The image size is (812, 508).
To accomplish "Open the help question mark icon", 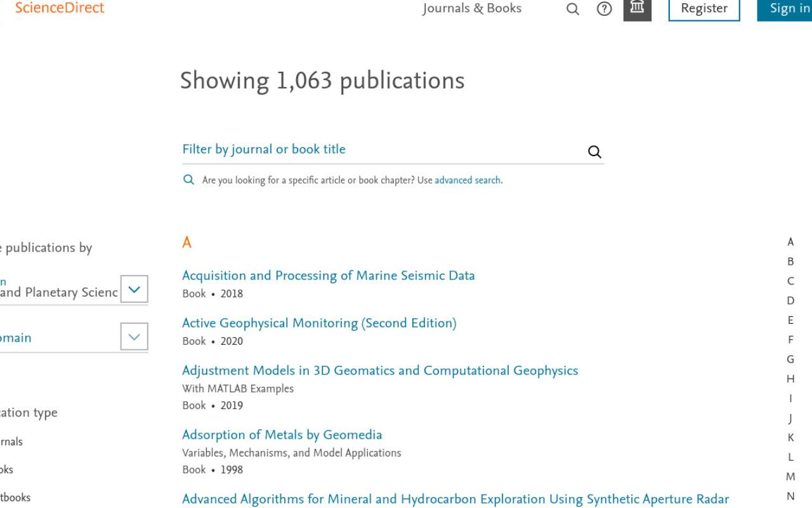I will pos(605,9).
